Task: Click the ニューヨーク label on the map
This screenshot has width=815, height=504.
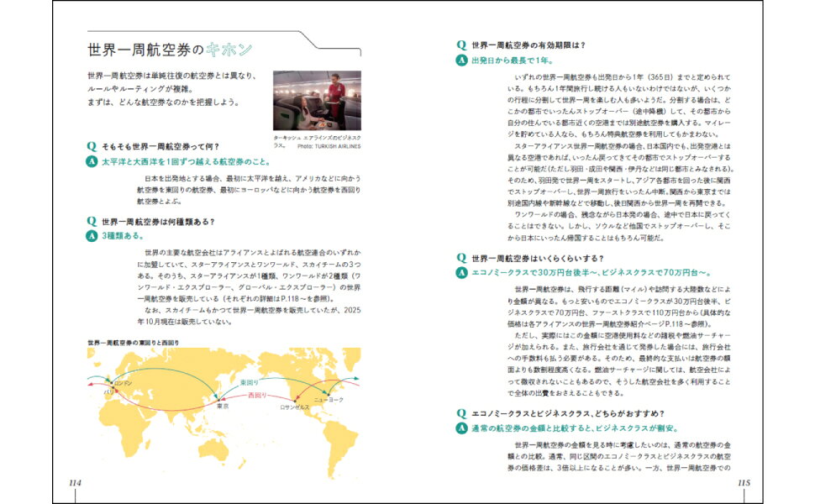Action: (x=329, y=399)
